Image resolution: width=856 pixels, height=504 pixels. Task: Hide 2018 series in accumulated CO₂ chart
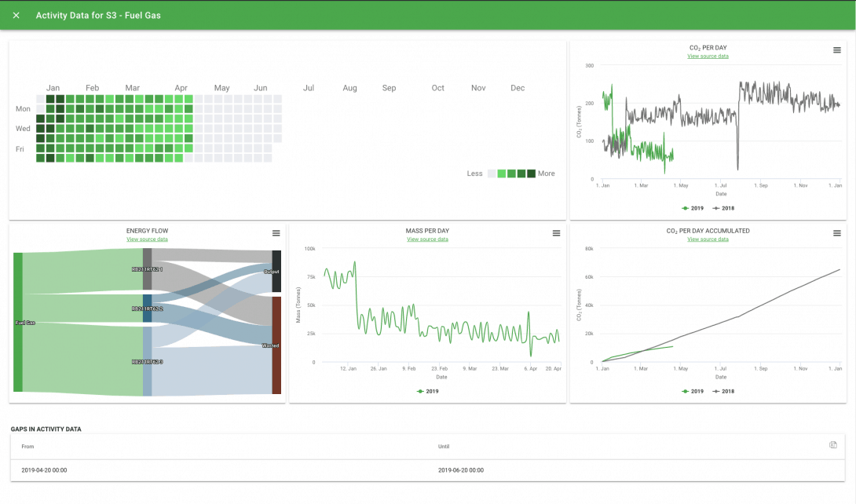(x=722, y=391)
